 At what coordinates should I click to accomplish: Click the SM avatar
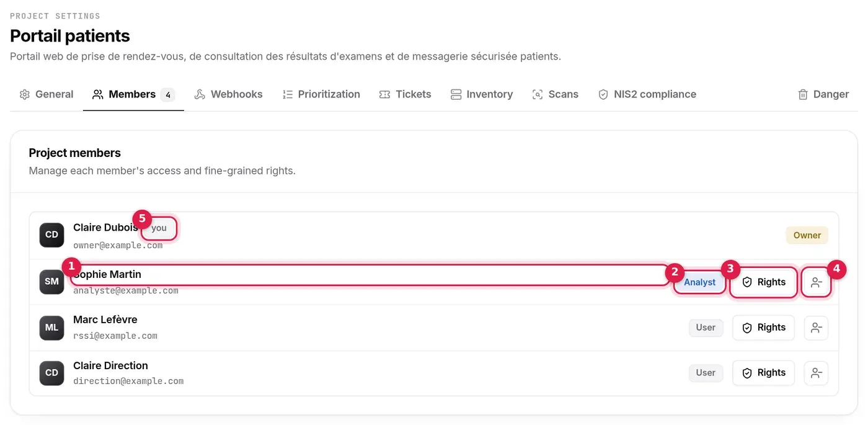point(51,282)
